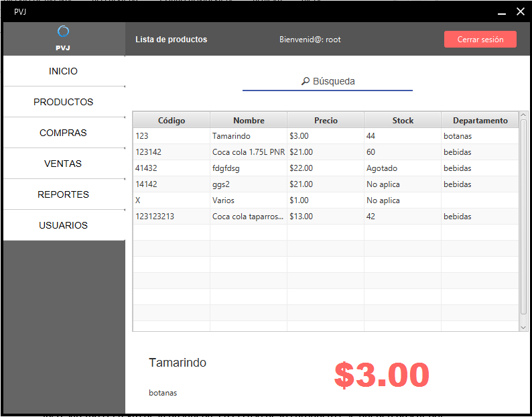The height and width of the screenshot is (417, 532).
Task: Go to PRODUCTOS menu
Action: coord(64,102)
